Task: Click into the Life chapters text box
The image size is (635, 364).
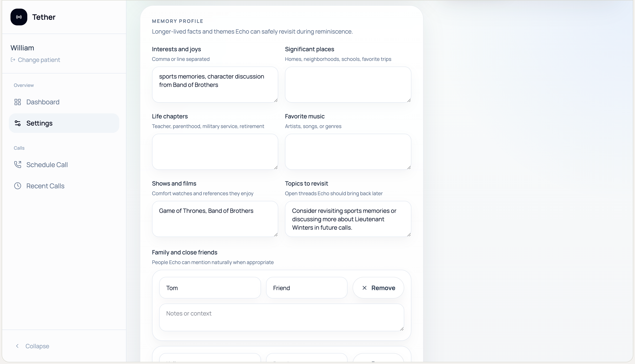Action: pyautogui.click(x=215, y=152)
